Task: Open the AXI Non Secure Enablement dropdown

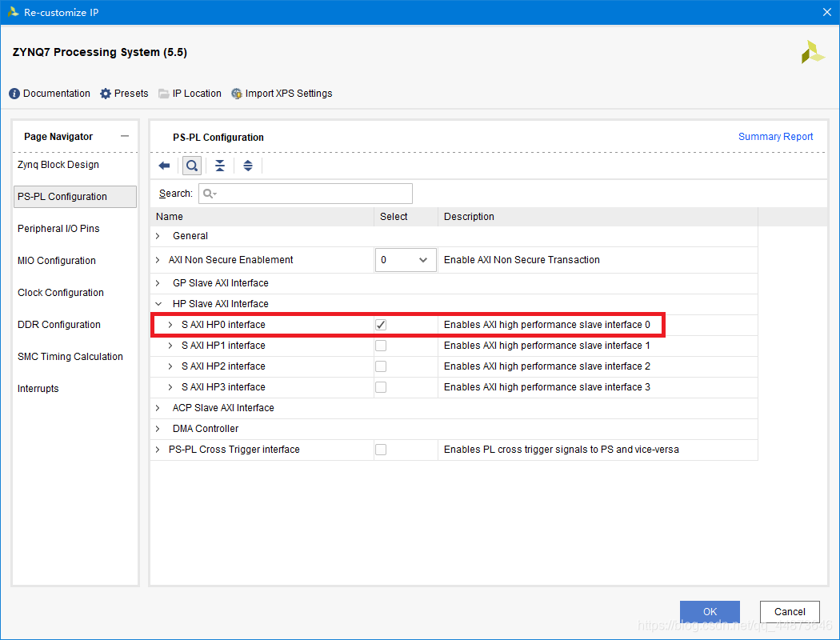Action: [x=406, y=260]
